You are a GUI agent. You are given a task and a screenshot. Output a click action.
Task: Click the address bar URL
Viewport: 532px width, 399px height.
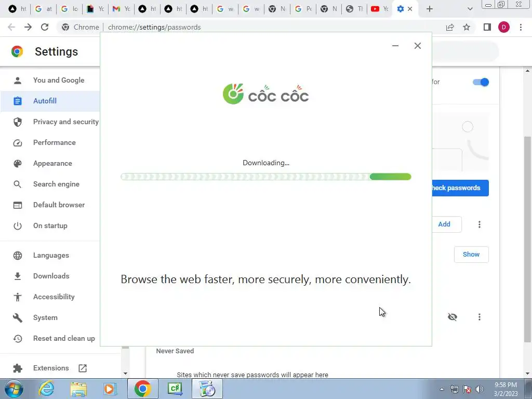pyautogui.click(x=154, y=27)
